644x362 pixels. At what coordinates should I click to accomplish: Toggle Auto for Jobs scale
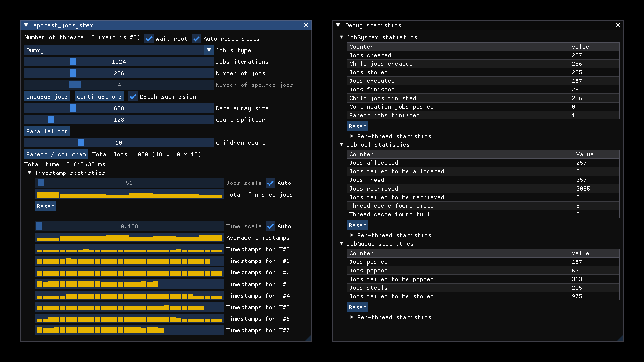pyautogui.click(x=270, y=183)
